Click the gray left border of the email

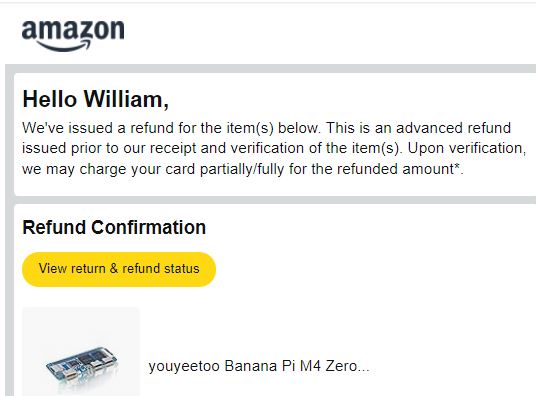coord(9,230)
